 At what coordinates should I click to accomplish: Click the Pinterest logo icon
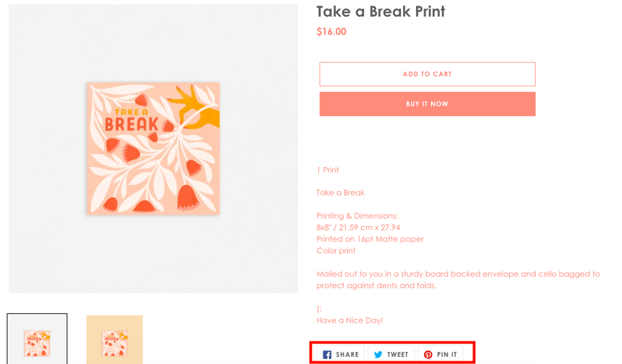428,354
